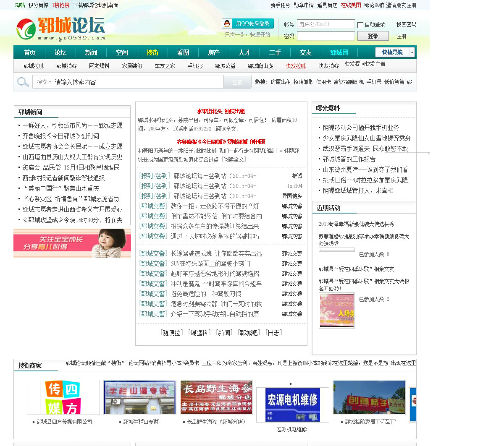The height and width of the screenshot is (446, 504).
Task: Open the 新手任务 link
Action: (280, 5)
